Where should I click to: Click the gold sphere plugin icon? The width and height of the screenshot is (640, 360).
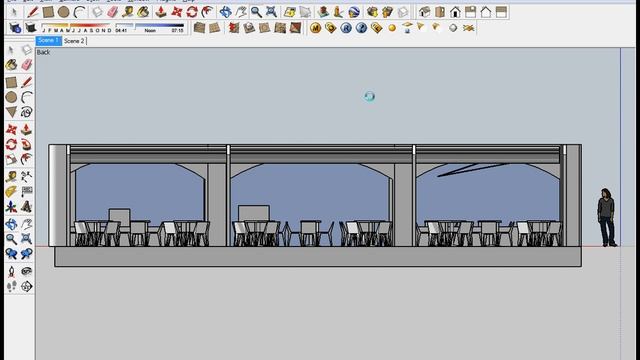pyautogui.click(x=392, y=28)
